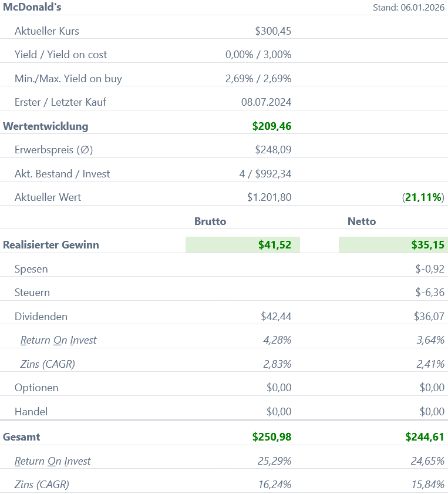Click the green 21,11% percentage
The height and width of the screenshot is (494, 448).
click(423, 197)
